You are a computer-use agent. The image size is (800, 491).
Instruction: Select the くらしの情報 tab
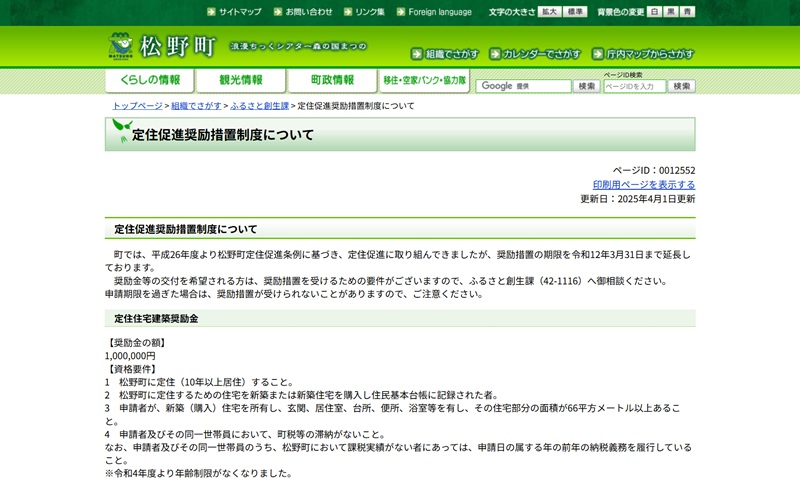(x=149, y=81)
